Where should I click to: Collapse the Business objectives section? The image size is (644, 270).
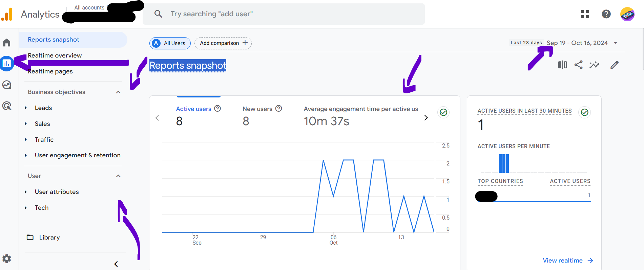coord(118,92)
